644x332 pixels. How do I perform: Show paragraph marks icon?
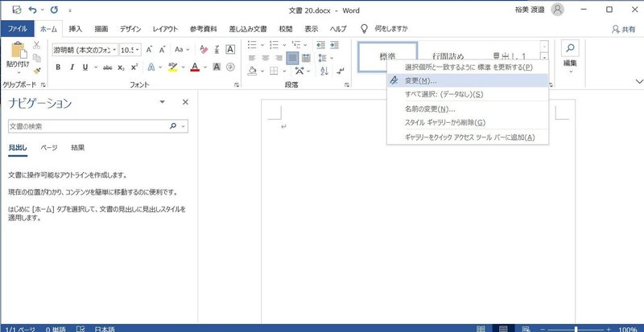tap(340, 71)
